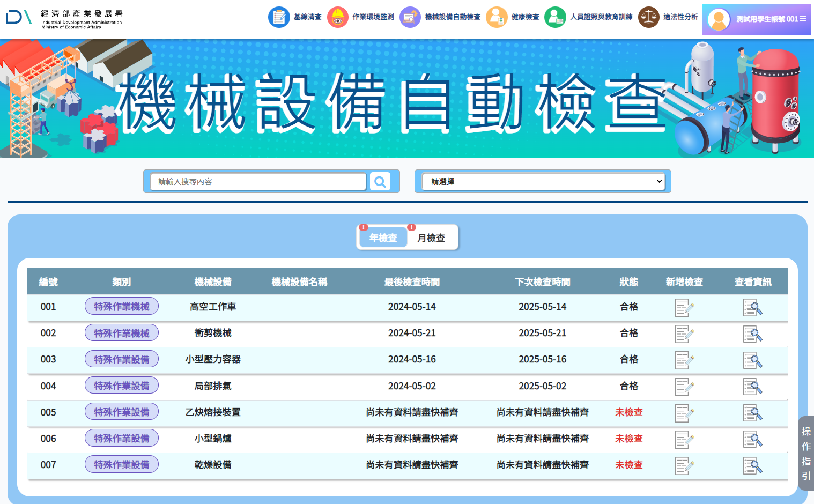Open the 健康檢查 health check icon
This screenshot has width=814, height=504.
click(497, 17)
